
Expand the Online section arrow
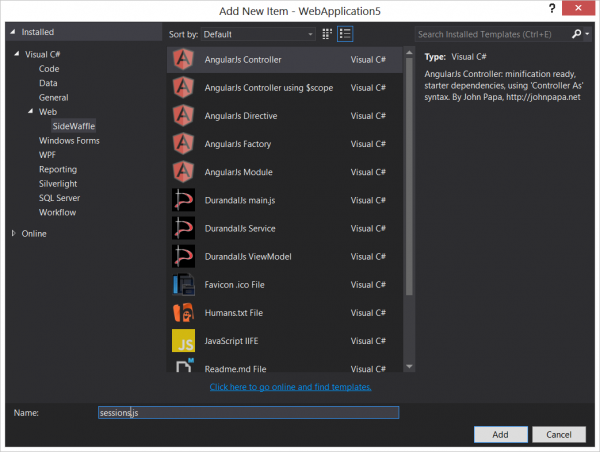click(13, 233)
